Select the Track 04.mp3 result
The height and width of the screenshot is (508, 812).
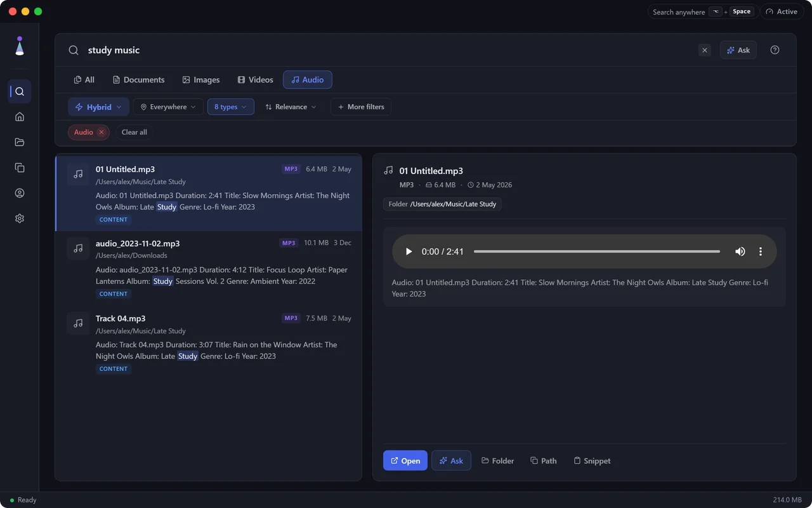coord(209,344)
